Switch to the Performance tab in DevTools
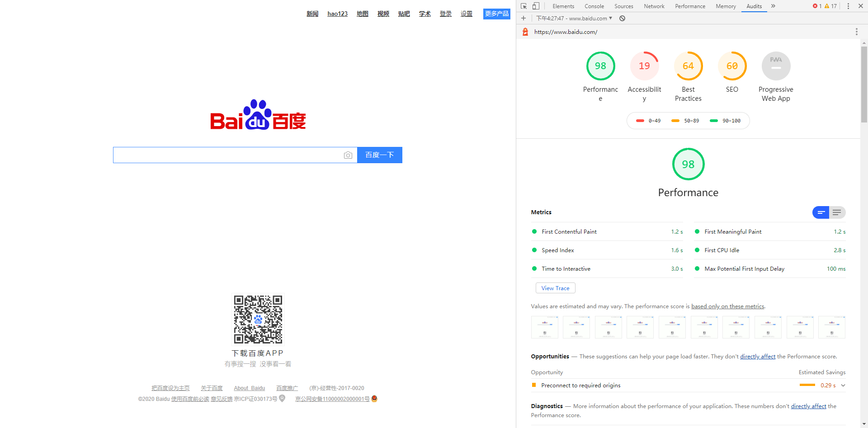This screenshot has height=428, width=868. click(690, 6)
